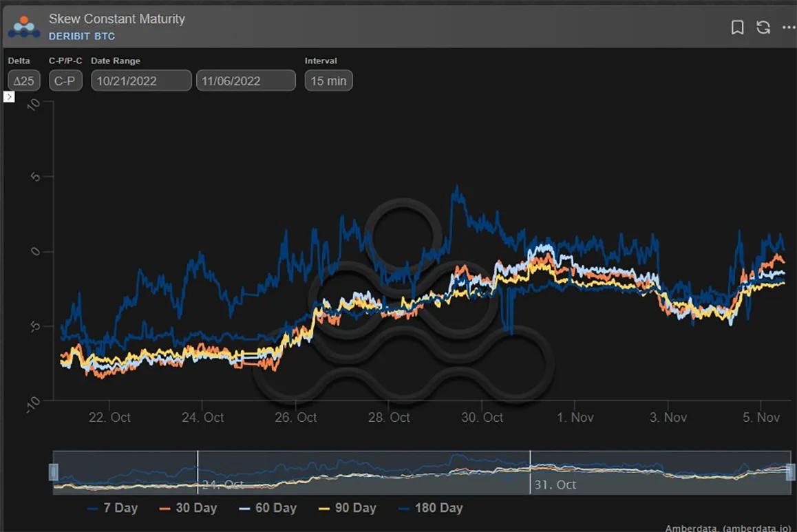Image resolution: width=797 pixels, height=532 pixels.
Task: Click the 28. Oct x-axis label
Action: [389, 417]
